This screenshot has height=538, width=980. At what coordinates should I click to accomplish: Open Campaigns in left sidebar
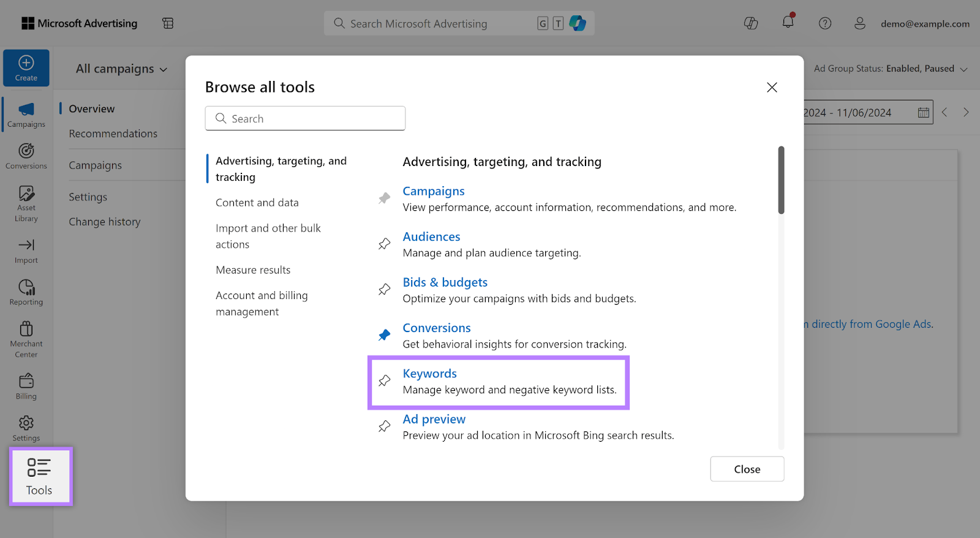pos(26,115)
